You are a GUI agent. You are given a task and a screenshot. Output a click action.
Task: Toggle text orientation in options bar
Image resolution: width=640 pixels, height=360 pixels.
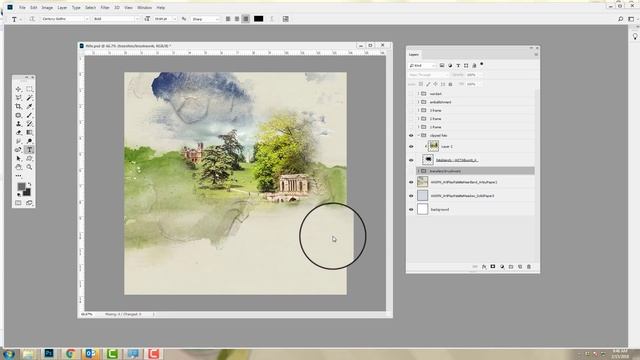[32, 19]
